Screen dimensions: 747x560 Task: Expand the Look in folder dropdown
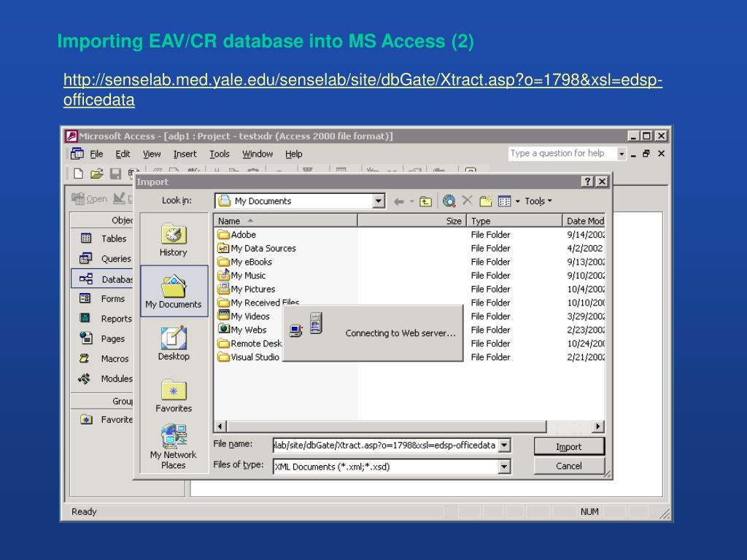click(x=379, y=201)
